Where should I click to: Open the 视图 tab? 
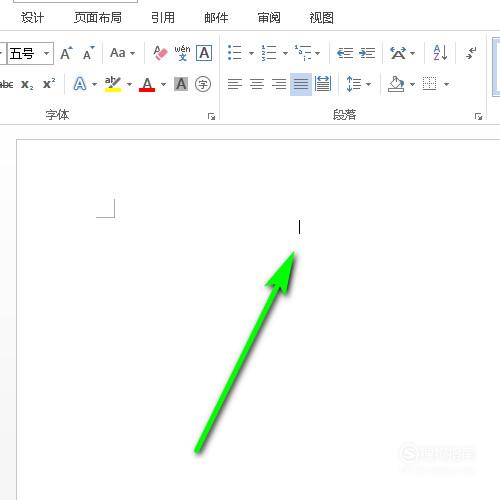[322, 18]
